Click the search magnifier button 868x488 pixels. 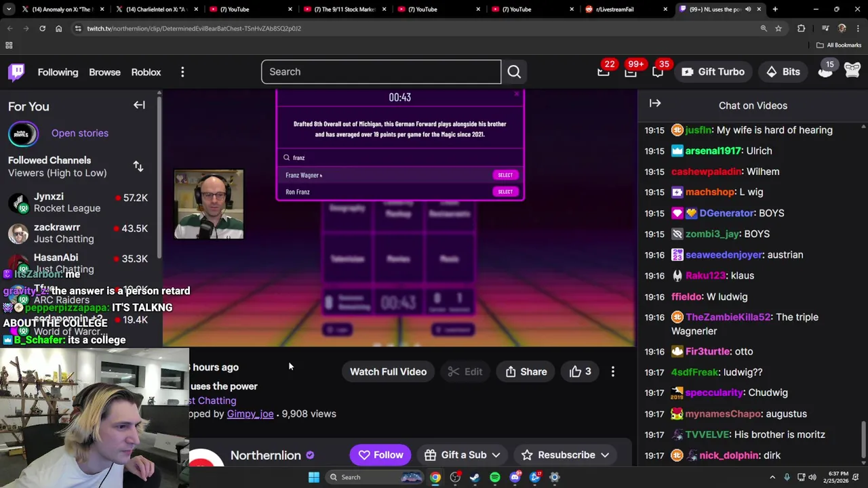click(514, 72)
